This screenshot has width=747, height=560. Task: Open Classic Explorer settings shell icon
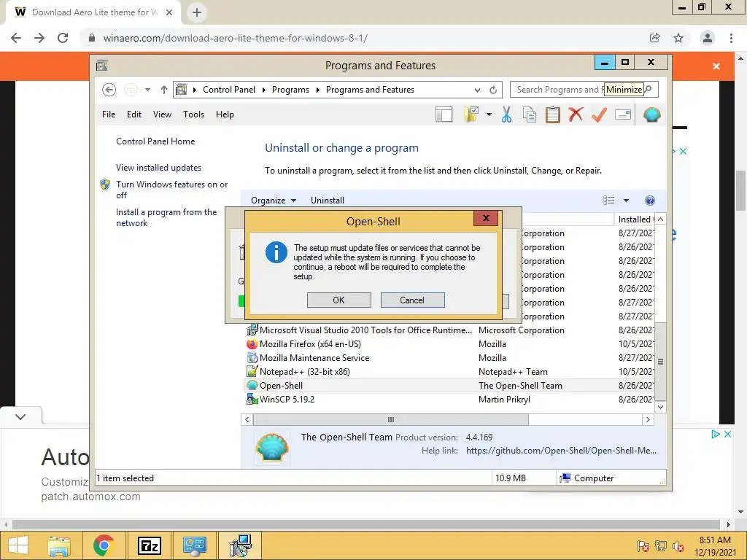click(x=651, y=114)
